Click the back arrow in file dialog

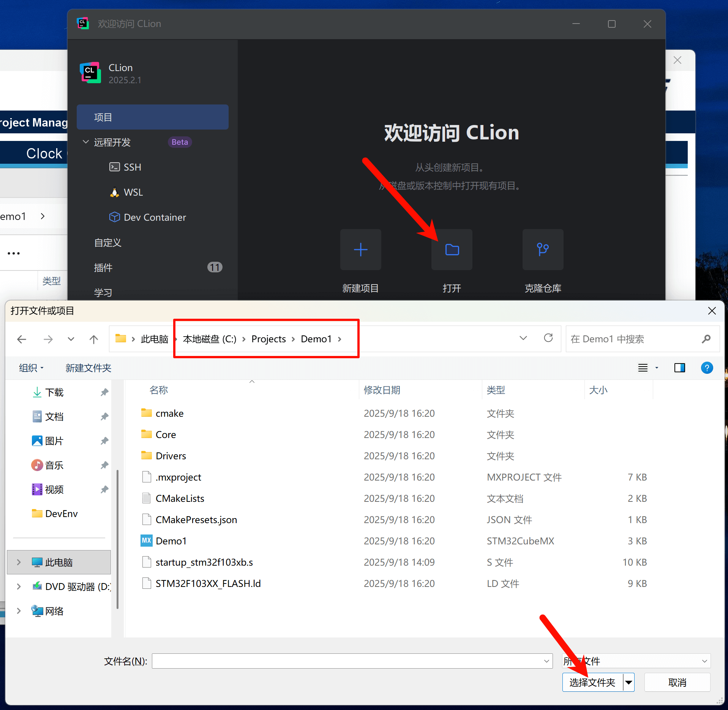22,339
